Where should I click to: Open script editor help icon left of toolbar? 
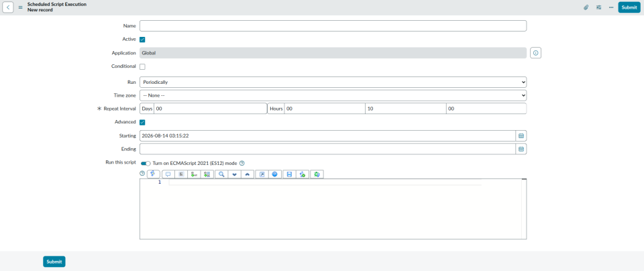click(x=142, y=174)
